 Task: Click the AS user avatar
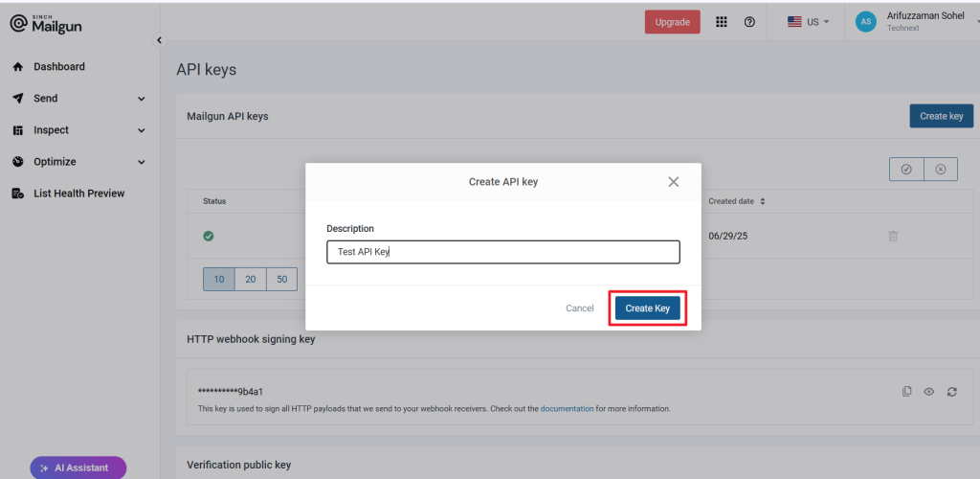click(x=865, y=22)
